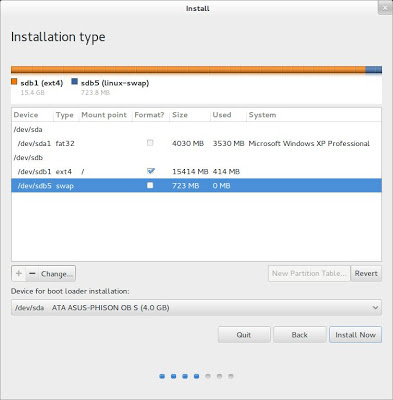The height and width of the screenshot is (400, 393).
Task: Click the '4030 MB' size cell
Action: 188,143
